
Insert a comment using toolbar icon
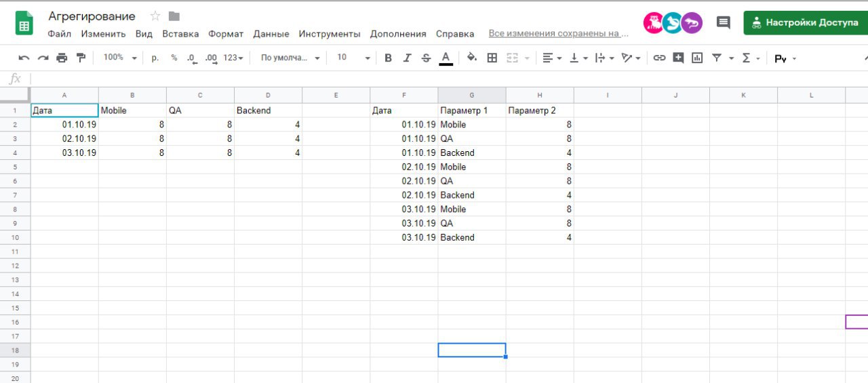point(678,58)
